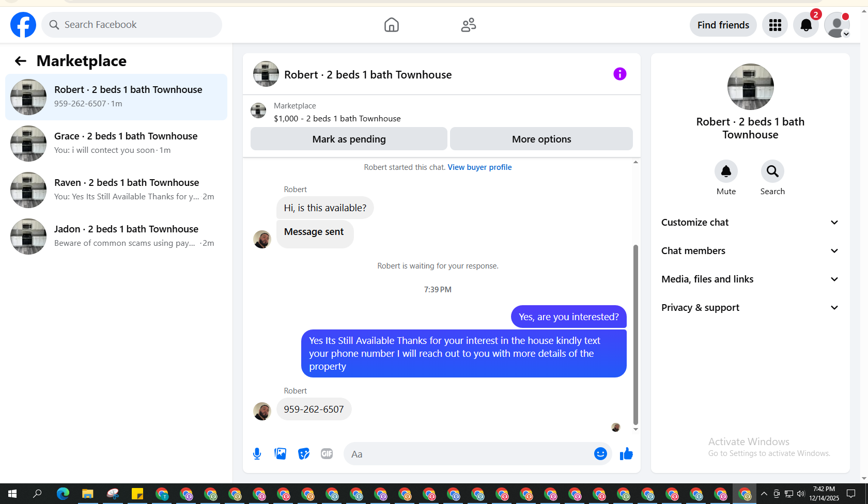Screen dimensions: 868x504
Task: Expand Customize chat section
Action: click(750, 223)
